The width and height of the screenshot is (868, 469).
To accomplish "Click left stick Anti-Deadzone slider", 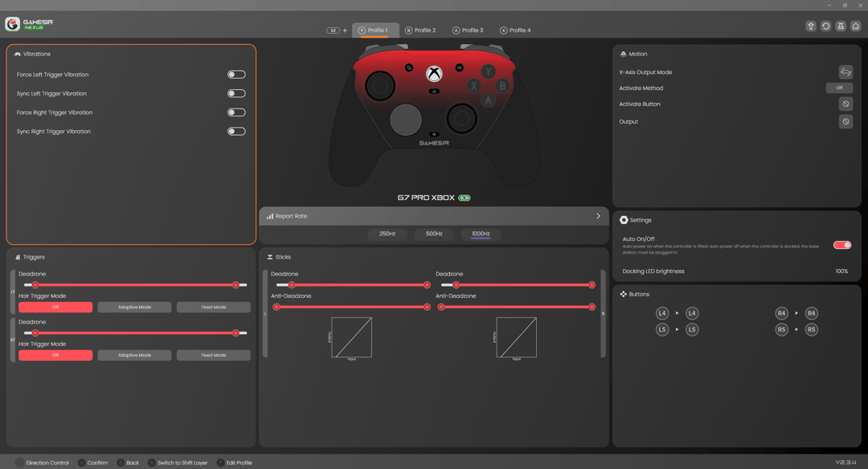I will pos(351,307).
